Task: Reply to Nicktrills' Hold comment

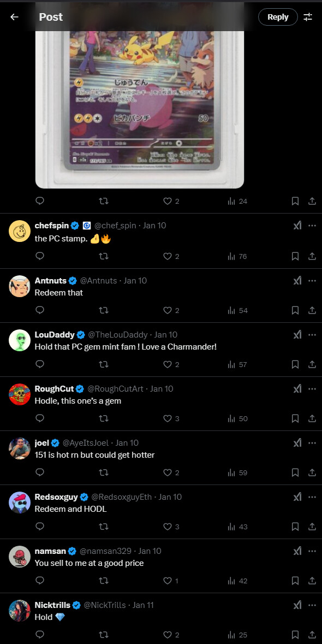Action: tap(40, 635)
